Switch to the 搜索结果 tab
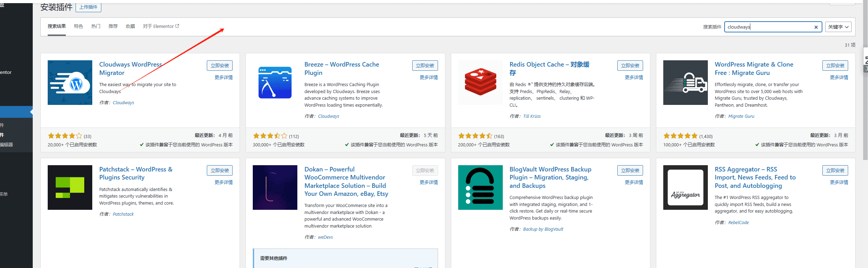868x268 pixels. tap(57, 26)
